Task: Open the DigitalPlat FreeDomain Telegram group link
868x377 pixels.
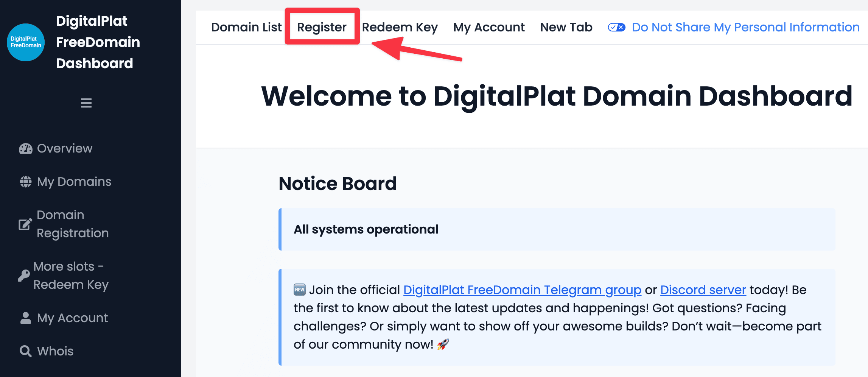Action: pos(522,290)
